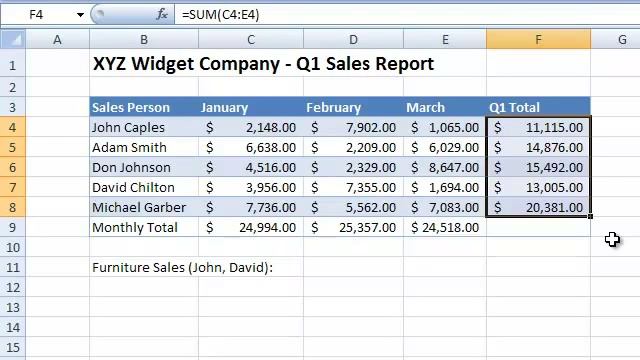The image size is (640, 360).
Task: Click the Name Box showing F4
Action: (x=38, y=15)
